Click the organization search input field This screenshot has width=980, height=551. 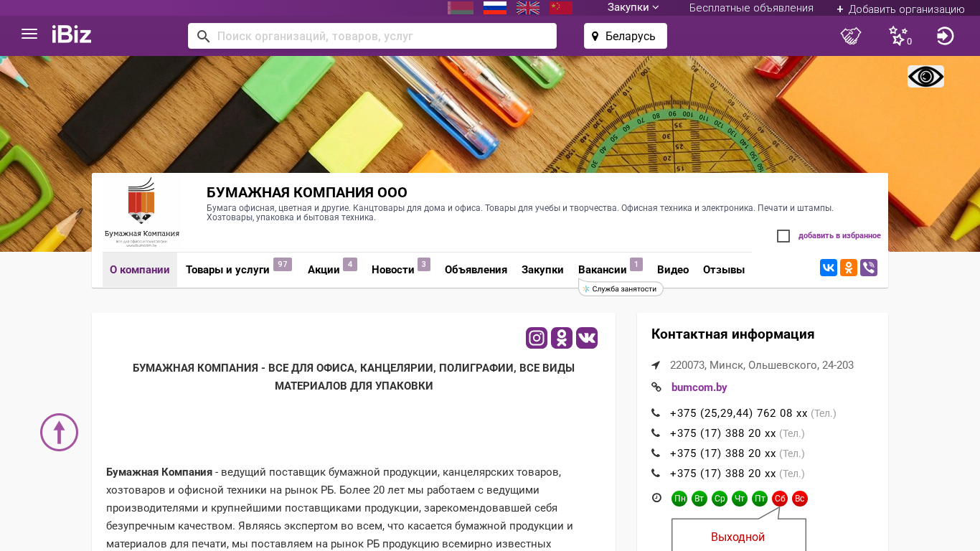372,36
